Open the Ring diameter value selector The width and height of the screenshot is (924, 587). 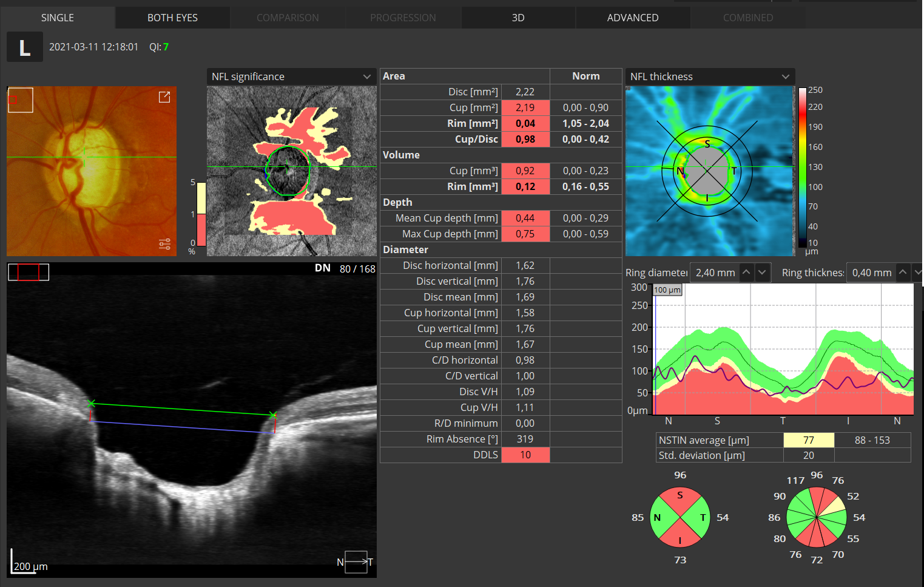click(714, 272)
